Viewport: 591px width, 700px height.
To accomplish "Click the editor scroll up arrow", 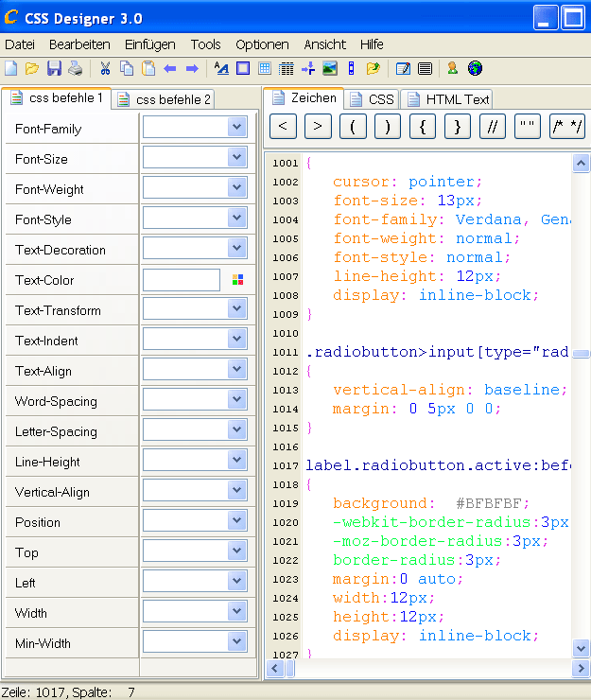I will (x=581, y=164).
